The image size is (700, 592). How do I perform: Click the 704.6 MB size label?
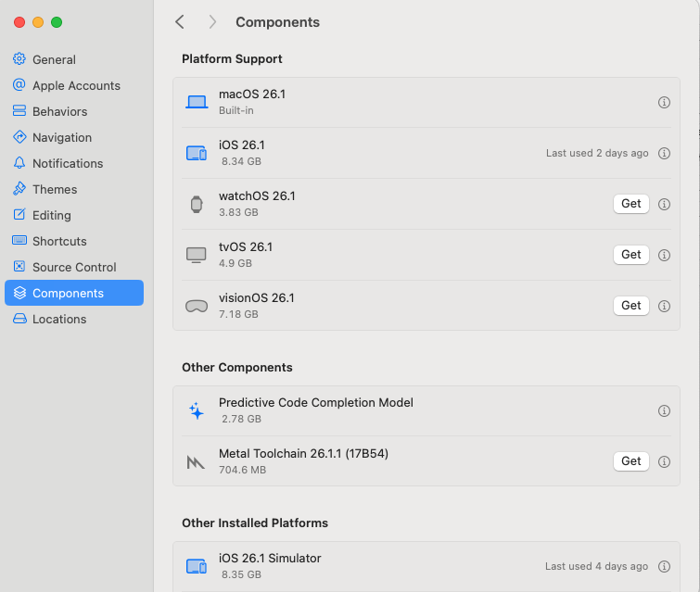tap(242, 470)
